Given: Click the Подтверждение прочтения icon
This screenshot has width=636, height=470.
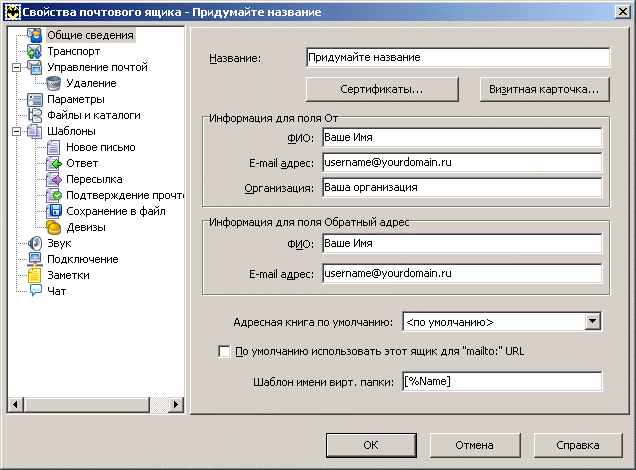Looking at the screenshot, I should pos(54,195).
